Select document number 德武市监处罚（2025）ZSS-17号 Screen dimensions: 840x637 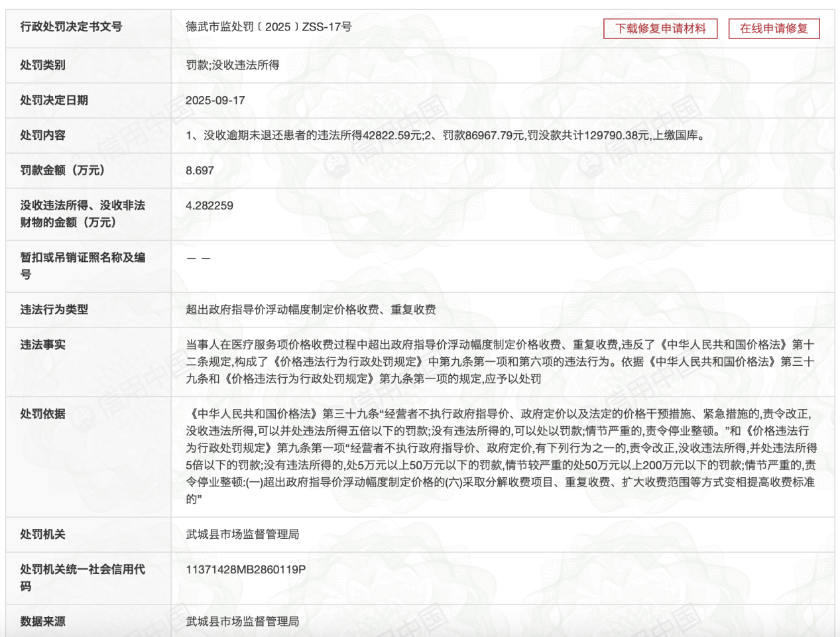269,27
